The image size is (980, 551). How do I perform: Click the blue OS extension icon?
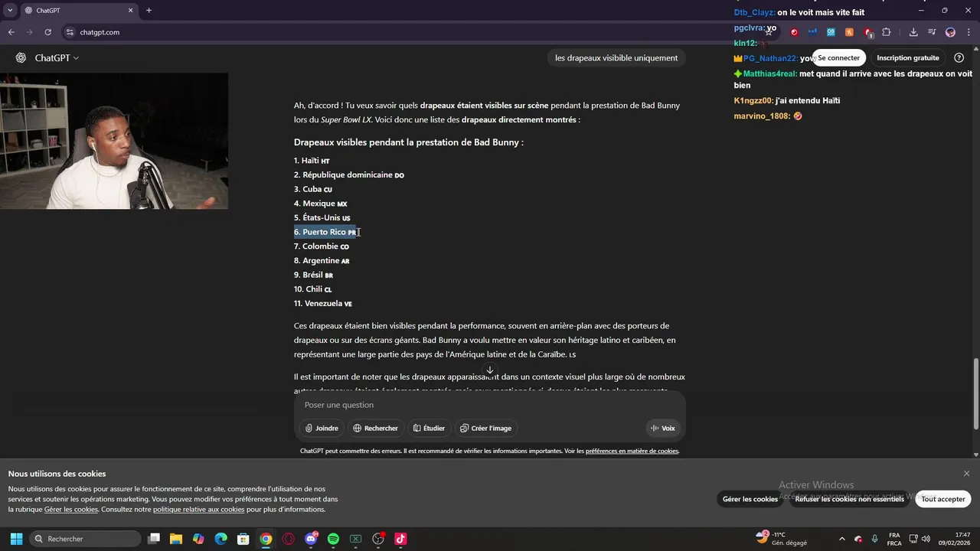tap(831, 32)
